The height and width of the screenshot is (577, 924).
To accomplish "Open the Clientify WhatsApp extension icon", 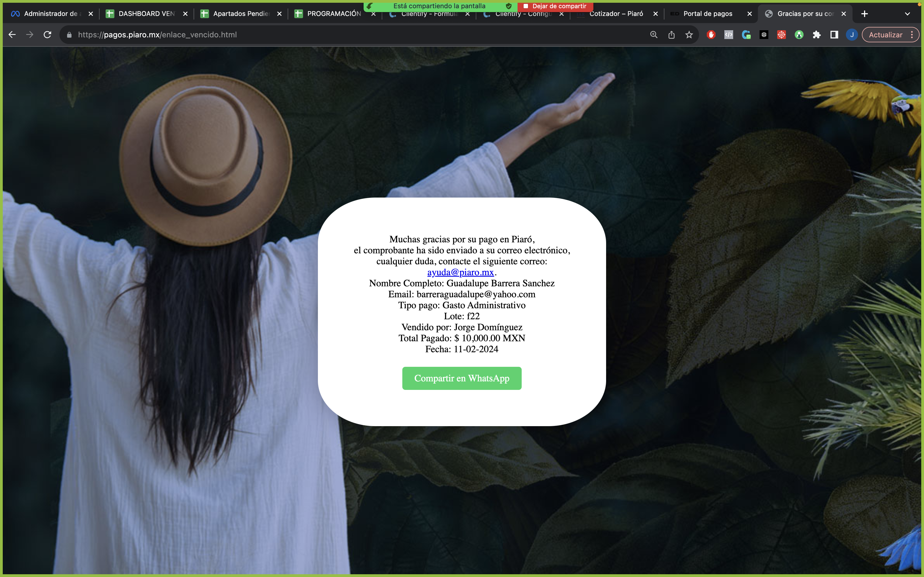I will tap(746, 35).
